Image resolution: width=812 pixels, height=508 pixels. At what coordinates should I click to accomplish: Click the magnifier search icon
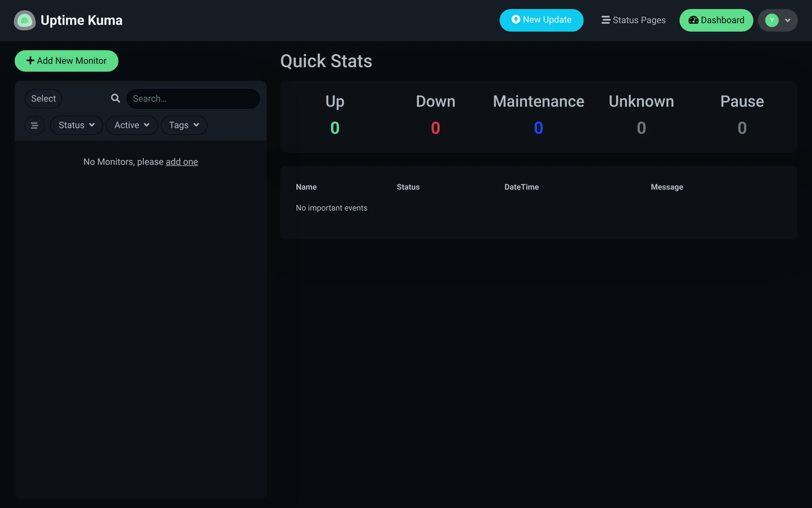pos(115,99)
